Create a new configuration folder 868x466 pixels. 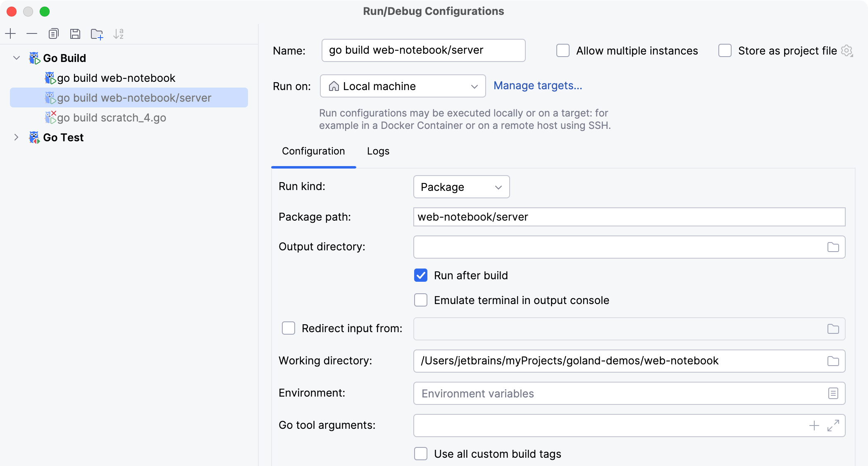97,34
